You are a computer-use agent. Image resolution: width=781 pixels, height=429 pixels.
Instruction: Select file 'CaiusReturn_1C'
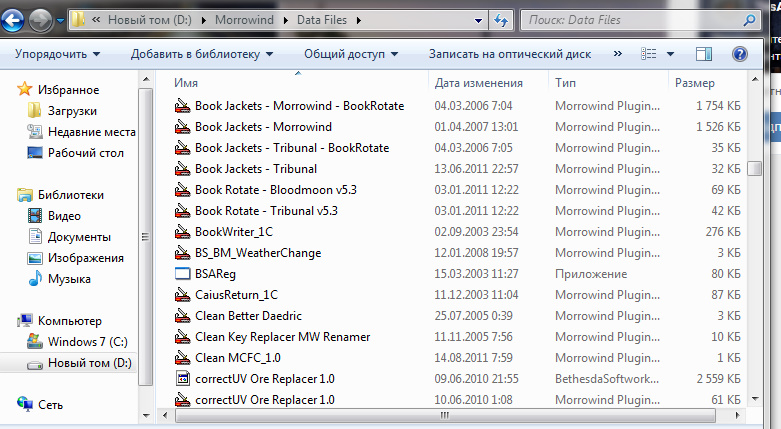(x=237, y=294)
